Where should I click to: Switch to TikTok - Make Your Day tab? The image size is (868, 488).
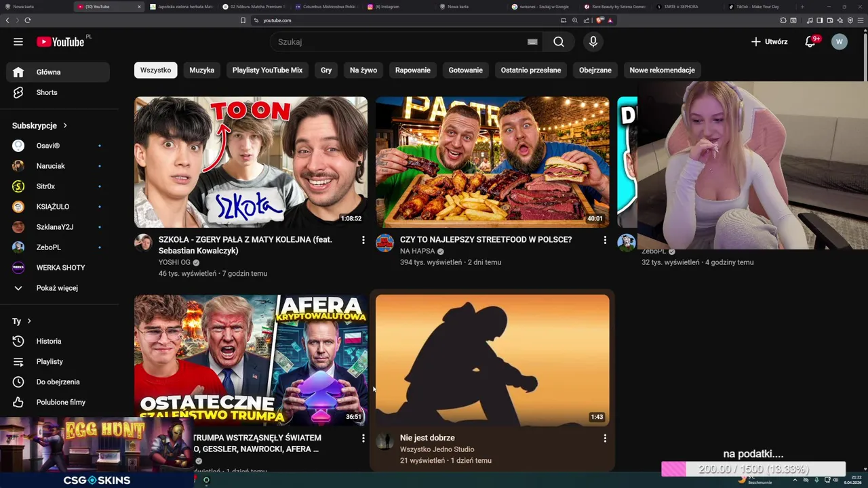758,7
